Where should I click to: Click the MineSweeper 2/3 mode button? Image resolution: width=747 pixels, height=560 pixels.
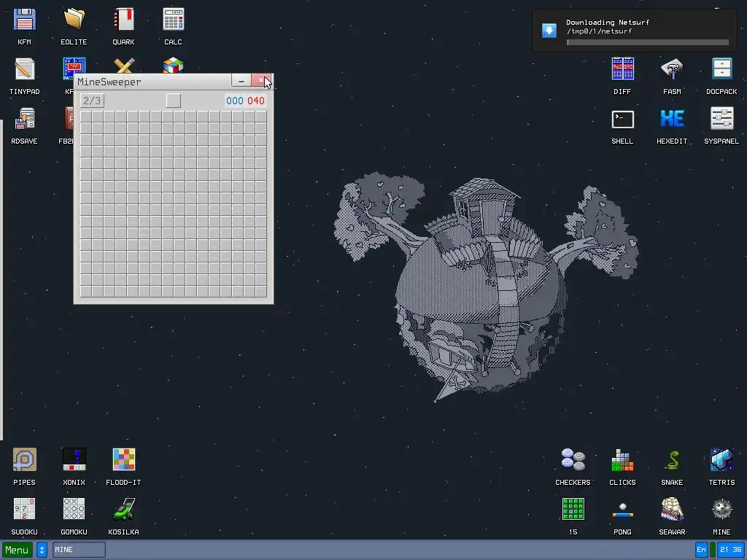[92, 101]
